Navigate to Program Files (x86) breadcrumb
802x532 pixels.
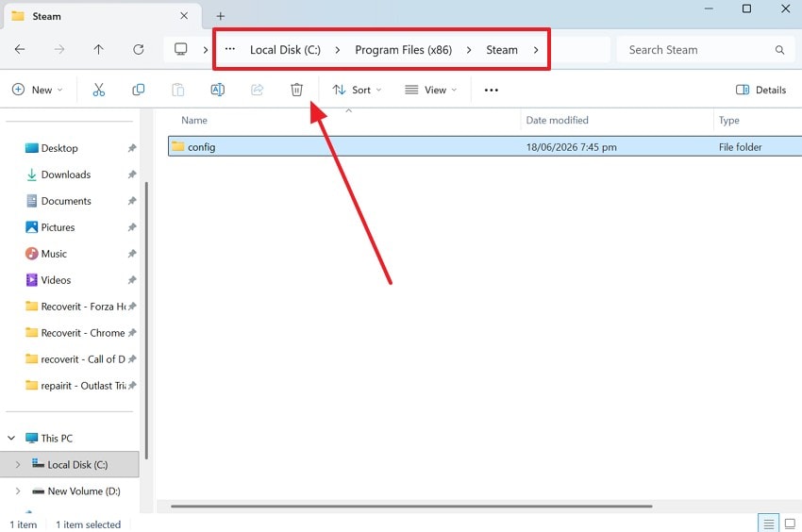click(404, 50)
